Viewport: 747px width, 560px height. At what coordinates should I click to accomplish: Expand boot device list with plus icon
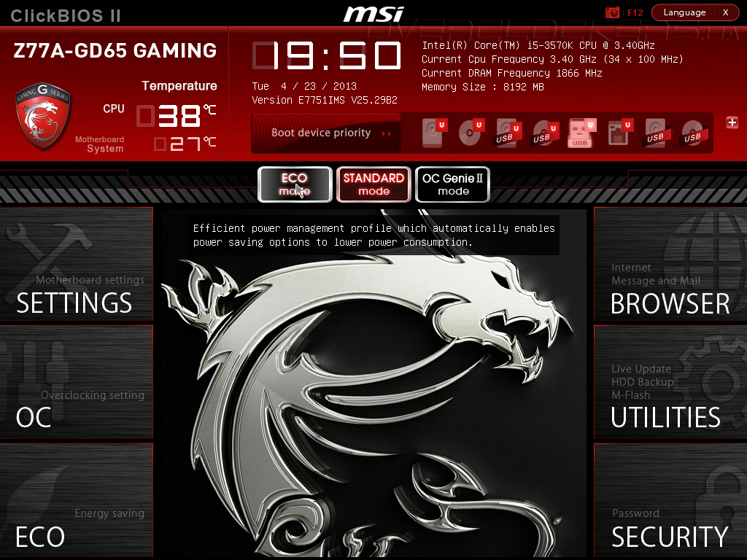pos(732,122)
